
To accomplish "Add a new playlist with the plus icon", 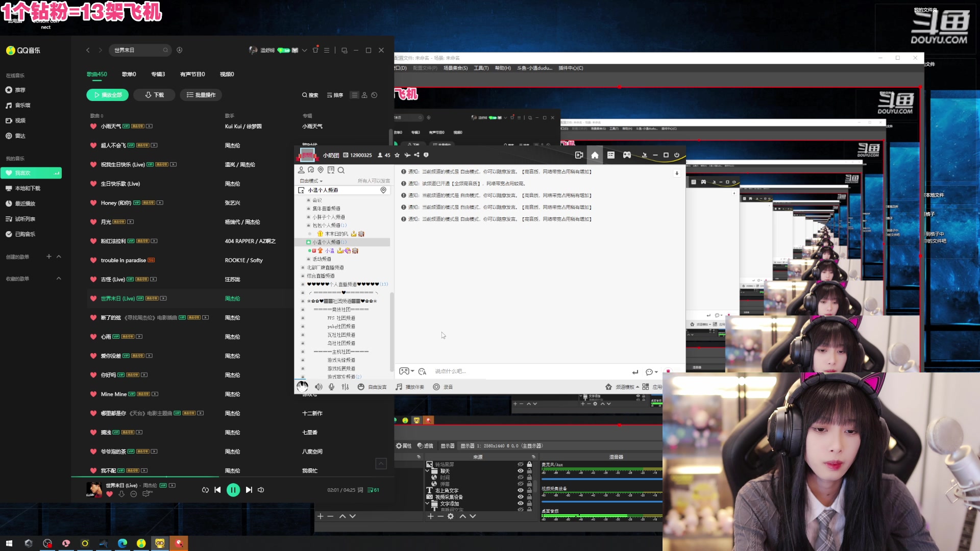I will click(x=49, y=257).
